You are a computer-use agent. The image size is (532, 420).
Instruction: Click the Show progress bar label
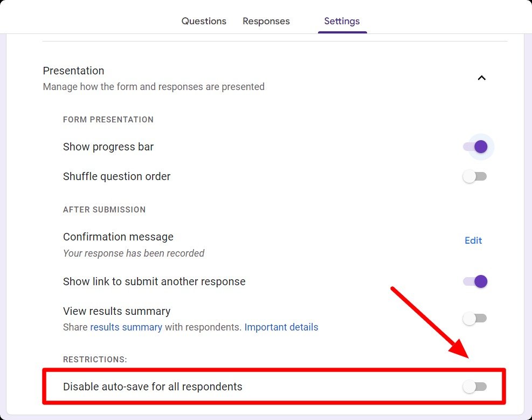tap(108, 147)
